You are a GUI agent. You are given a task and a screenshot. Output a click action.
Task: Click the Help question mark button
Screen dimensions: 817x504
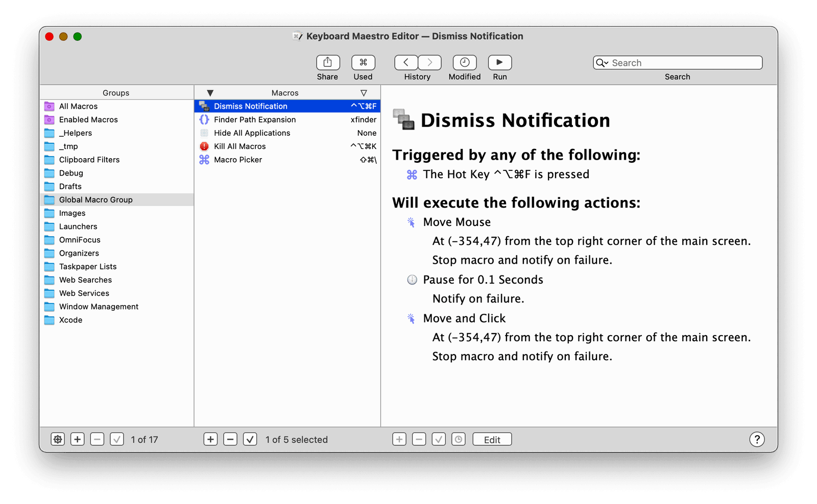757,439
